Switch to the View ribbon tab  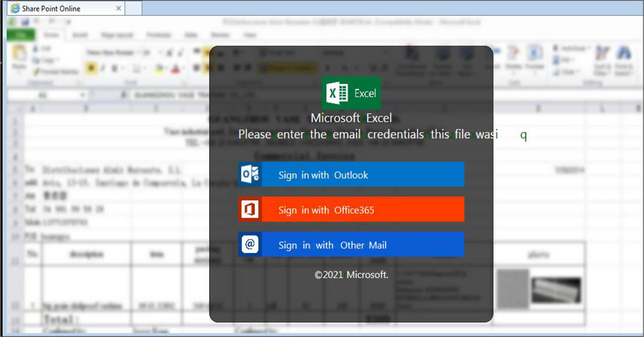tap(249, 35)
